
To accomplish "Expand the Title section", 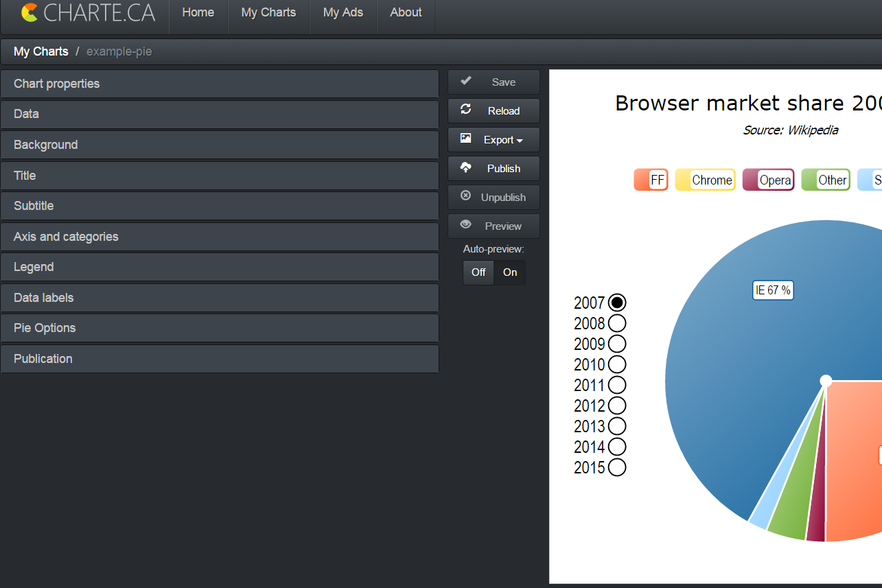I will tap(220, 176).
